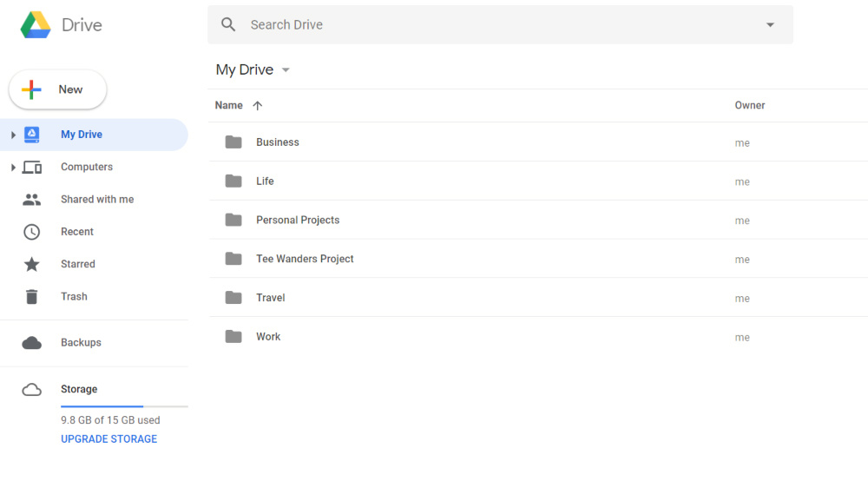Click the New button
Screen dimensions: 868x488
point(58,89)
